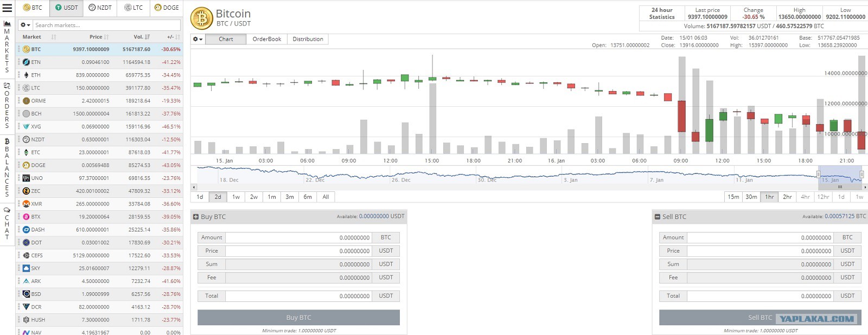Open the hamburger menu icon
The height and width of the screenshot is (335, 868).
[7, 8]
